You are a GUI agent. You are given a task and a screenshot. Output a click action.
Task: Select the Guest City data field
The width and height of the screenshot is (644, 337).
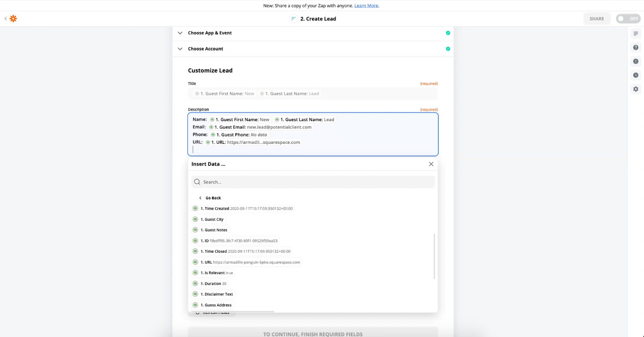[x=213, y=220]
